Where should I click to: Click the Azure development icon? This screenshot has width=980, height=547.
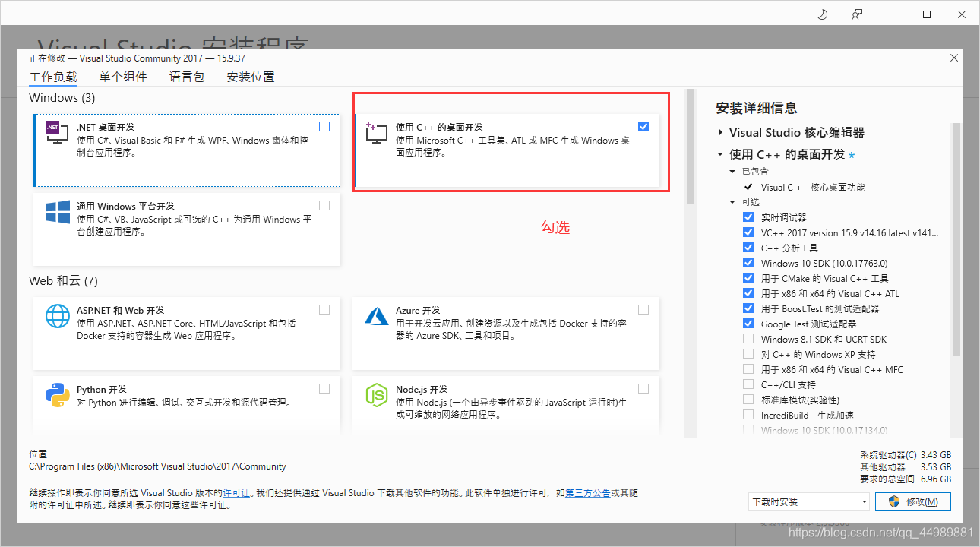377,316
